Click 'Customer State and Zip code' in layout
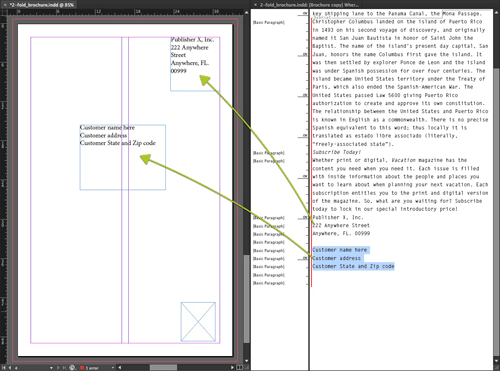This screenshot has width=500, height=371. click(x=118, y=143)
